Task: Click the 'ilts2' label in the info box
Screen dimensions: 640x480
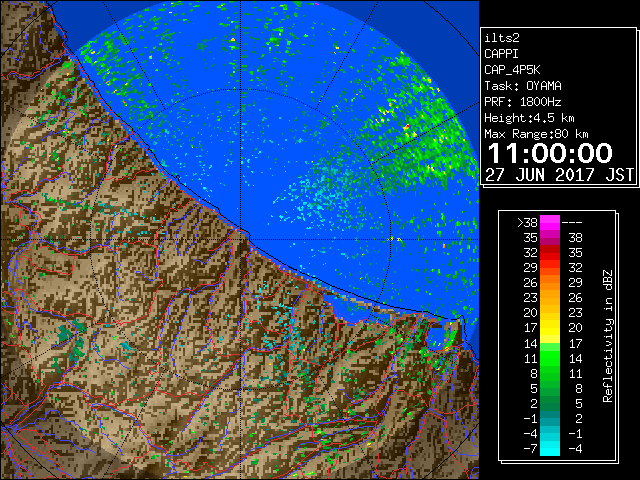Action: (502, 38)
